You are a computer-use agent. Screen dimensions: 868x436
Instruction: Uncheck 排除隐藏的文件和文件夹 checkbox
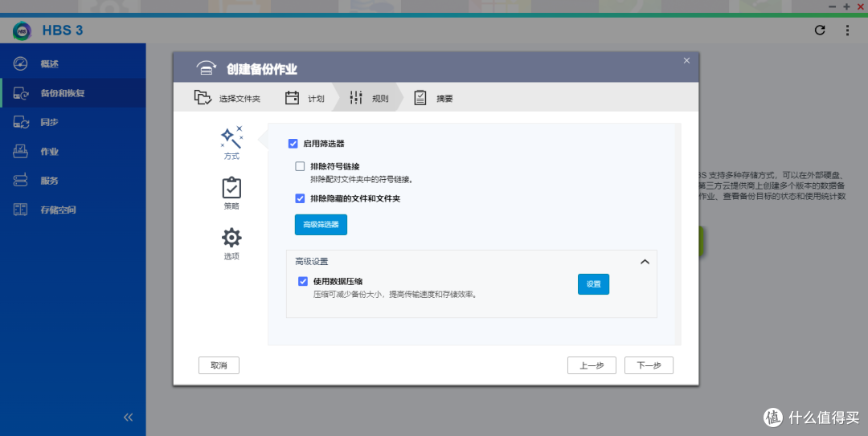300,198
